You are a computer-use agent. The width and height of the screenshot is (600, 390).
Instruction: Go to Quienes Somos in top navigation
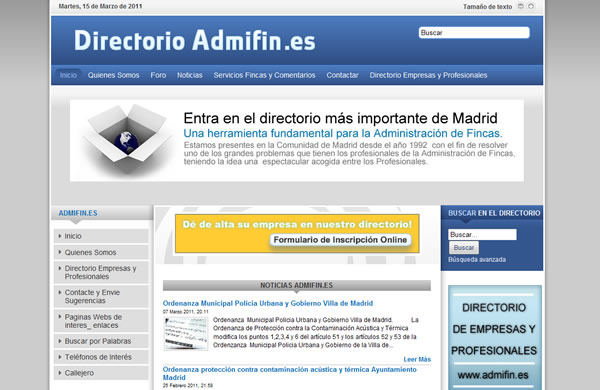(113, 75)
